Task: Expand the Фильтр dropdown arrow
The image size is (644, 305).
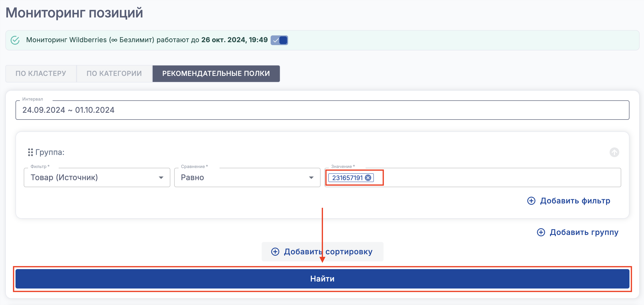Action: pyautogui.click(x=161, y=178)
